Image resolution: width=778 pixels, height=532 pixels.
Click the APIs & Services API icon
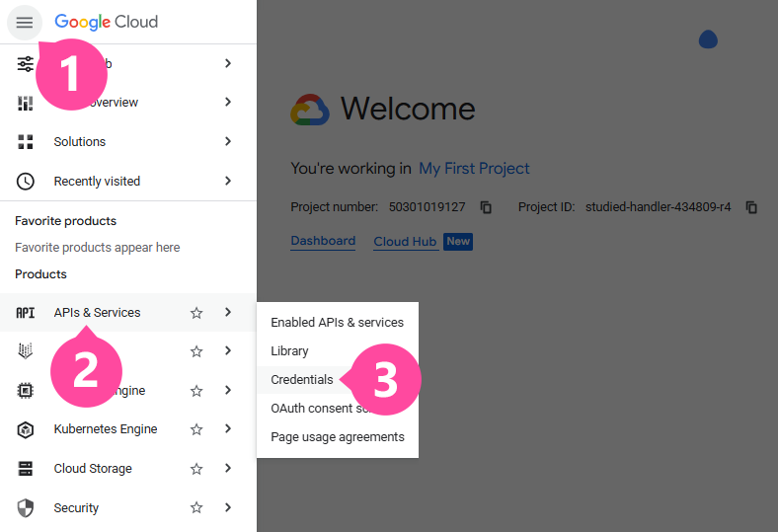(26, 313)
